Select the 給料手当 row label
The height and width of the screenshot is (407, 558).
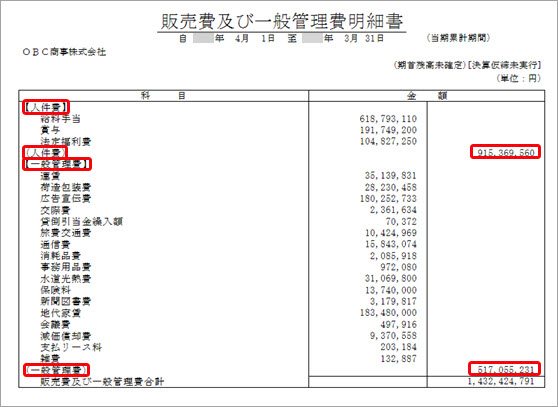point(60,118)
